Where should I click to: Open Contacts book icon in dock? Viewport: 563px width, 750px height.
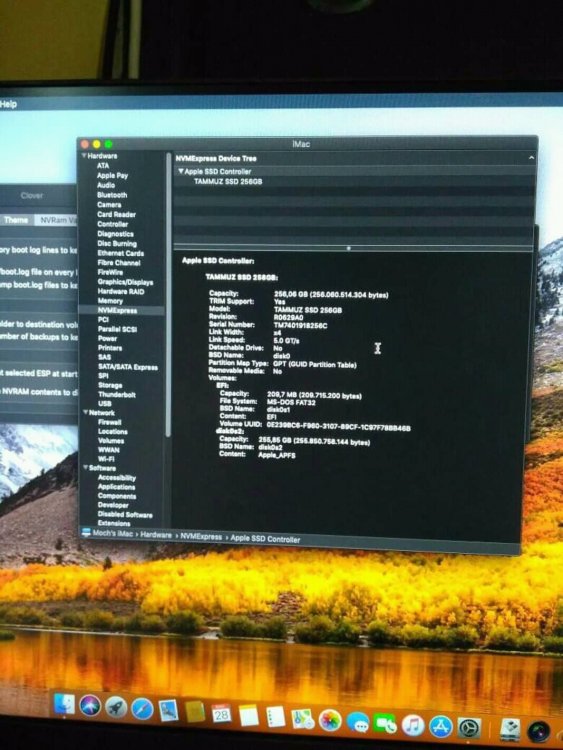click(195, 712)
